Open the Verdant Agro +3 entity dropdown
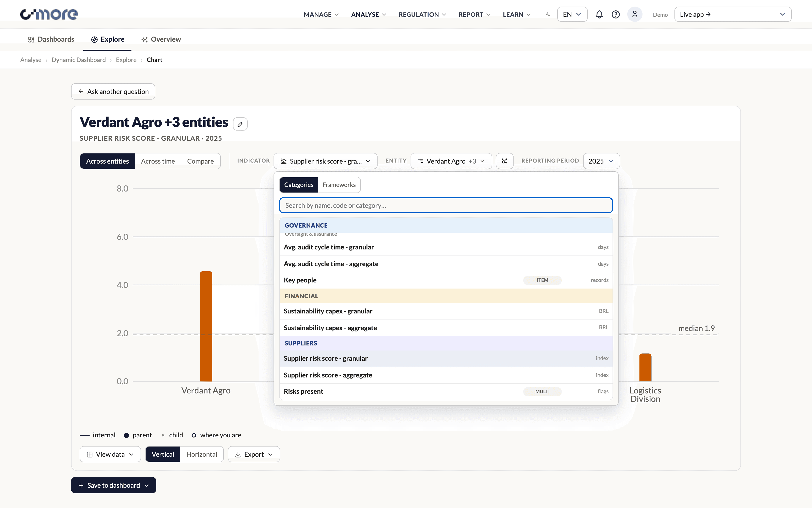 click(x=451, y=161)
